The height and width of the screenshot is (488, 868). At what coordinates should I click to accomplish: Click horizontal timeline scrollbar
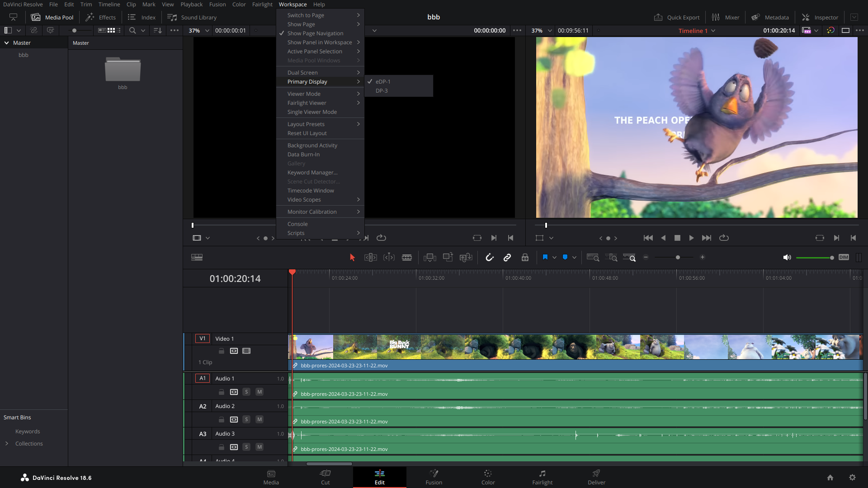click(x=329, y=464)
